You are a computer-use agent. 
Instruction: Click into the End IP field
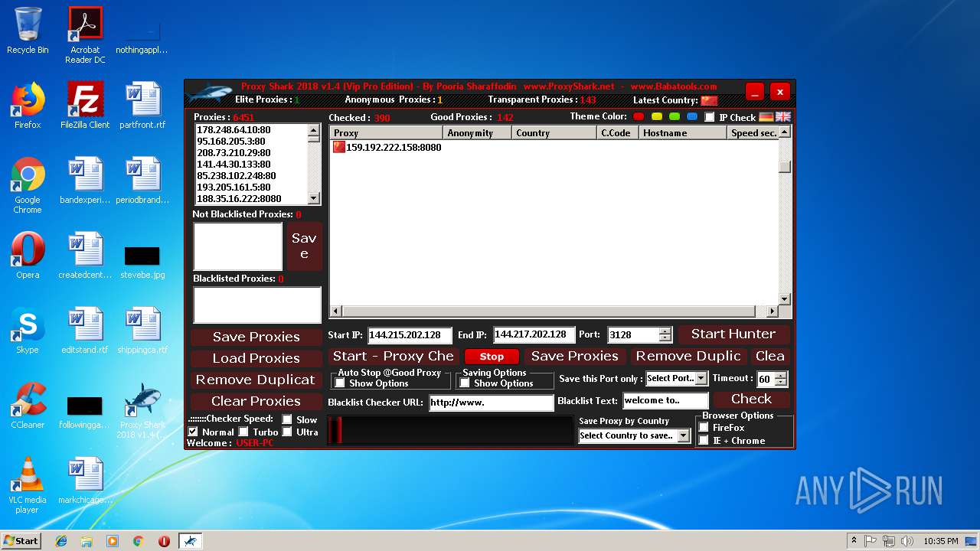click(x=534, y=334)
